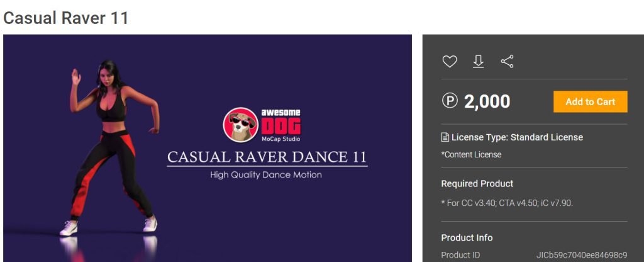This screenshot has width=644, height=262.
Task: Click the download icon
Action: 478,62
